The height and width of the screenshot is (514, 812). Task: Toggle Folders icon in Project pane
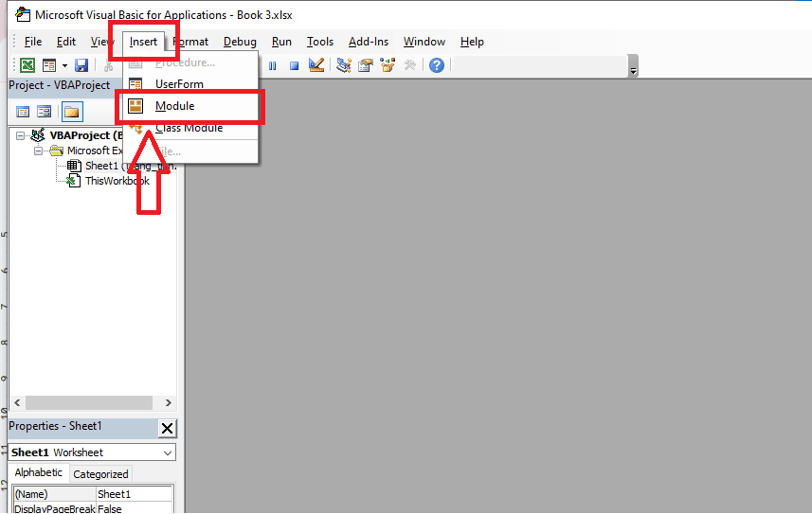(x=72, y=112)
